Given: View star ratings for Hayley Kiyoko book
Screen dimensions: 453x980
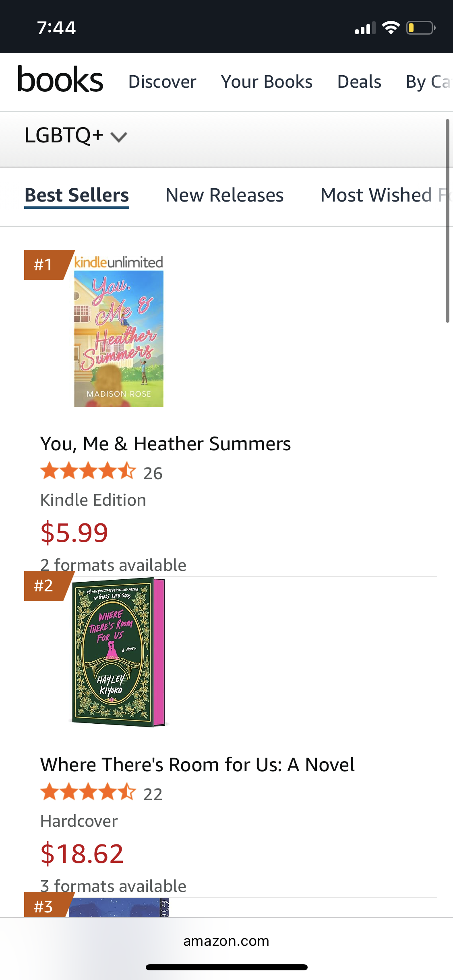Looking at the screenshot, I should pos(88,793).
